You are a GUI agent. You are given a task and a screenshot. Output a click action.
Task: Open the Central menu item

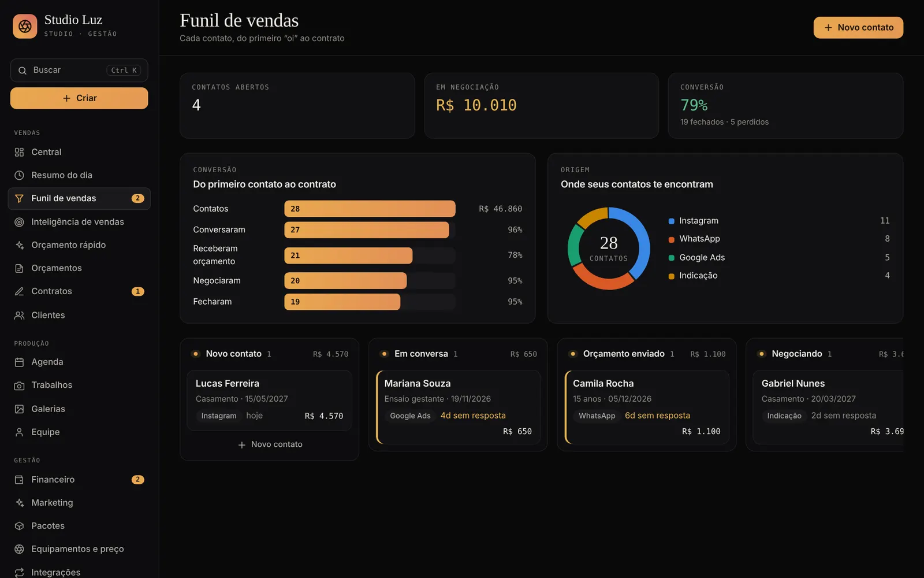tap(79, 152)
